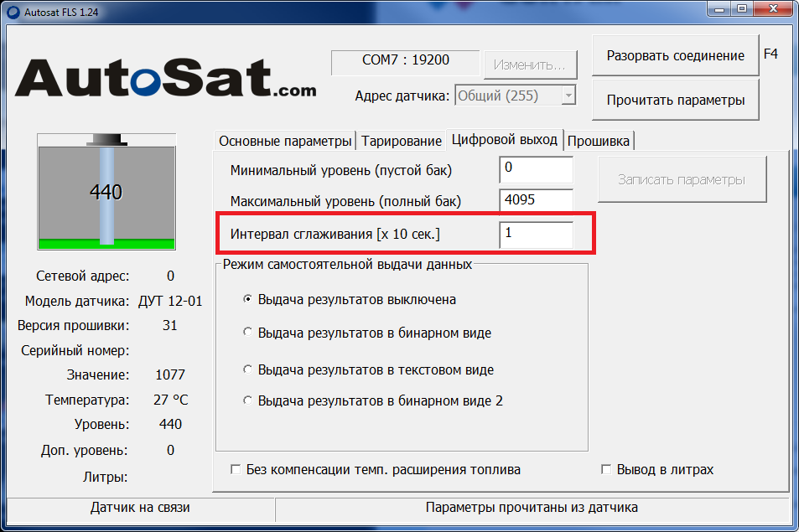Select 'Выдача результатов в бинарном виде 2' option
The image size is (799, 532).
point(247,400)
